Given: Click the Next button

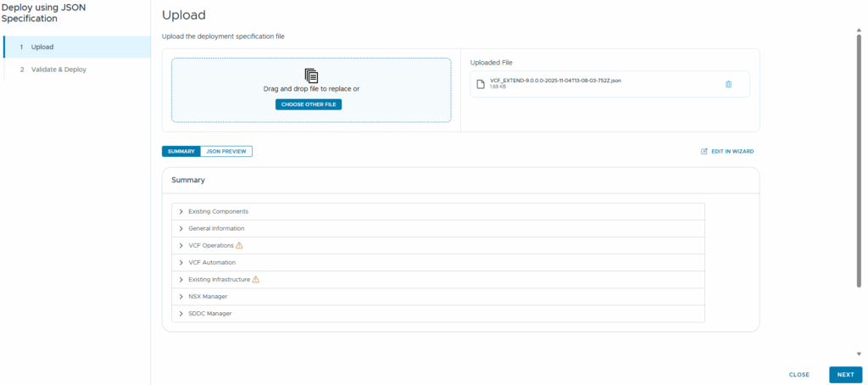Looking at the screenshot, I should [845, 375].
